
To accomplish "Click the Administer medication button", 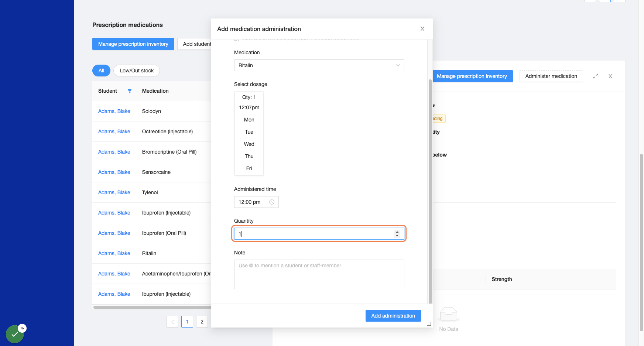I will [551, 76].
